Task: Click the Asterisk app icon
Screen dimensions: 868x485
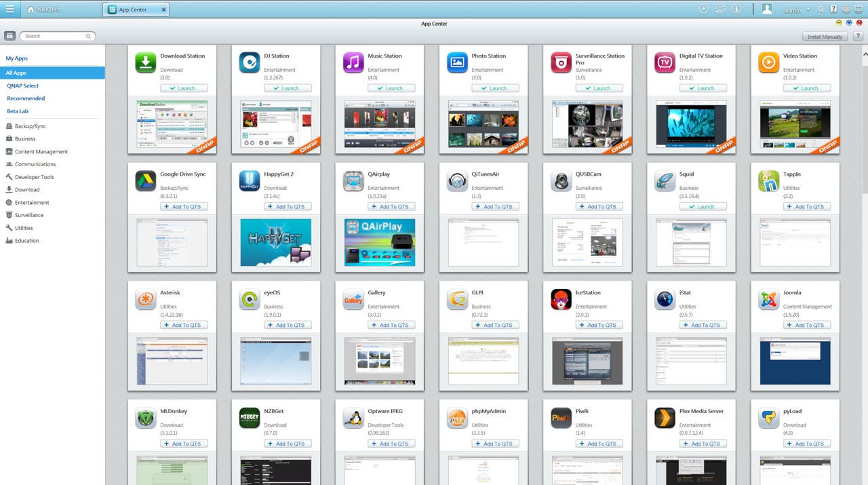Action: [x=146, y=299]
